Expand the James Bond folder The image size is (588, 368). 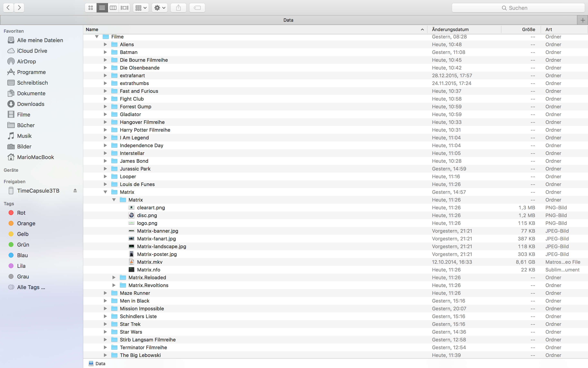point(105,161)
